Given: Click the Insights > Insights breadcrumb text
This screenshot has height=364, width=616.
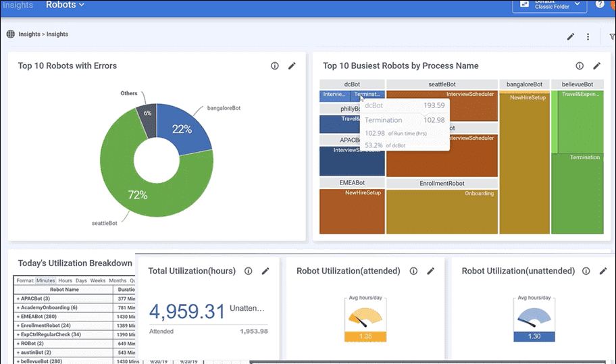Looking at the screenshot, I should pos(43,34).
